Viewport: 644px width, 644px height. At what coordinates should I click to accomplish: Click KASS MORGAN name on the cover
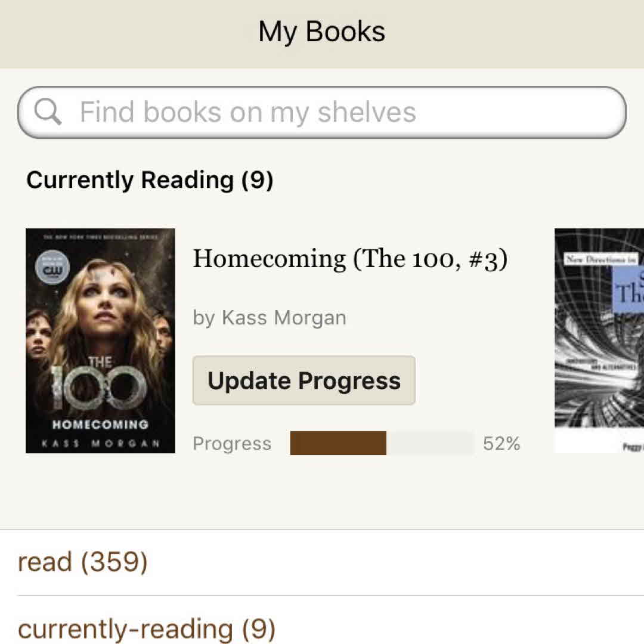pos(100,444)
